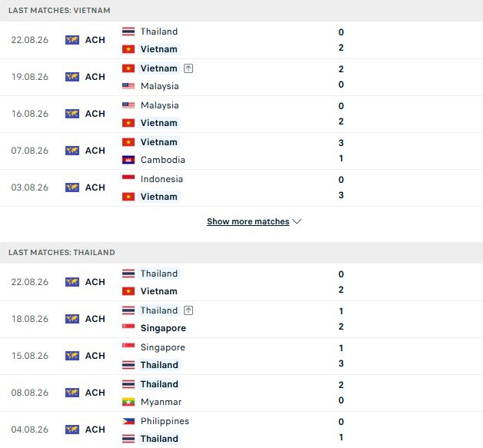The height and width of the screenshot is (448, 483).
Task: Click ACH competition icon for 04.08.26 match
Action: click(x=72, y=430)
